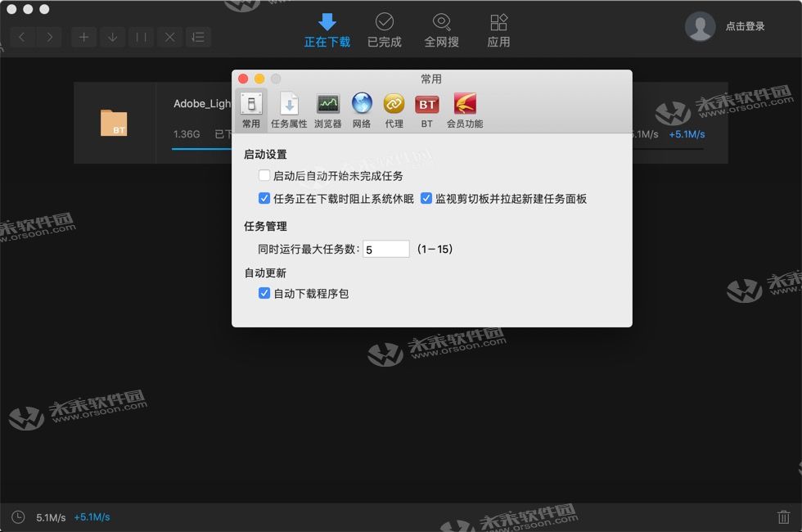Select the BT folder icon of the download
The width and height of the screenshot is (802, 532).
tap(114, 123)
